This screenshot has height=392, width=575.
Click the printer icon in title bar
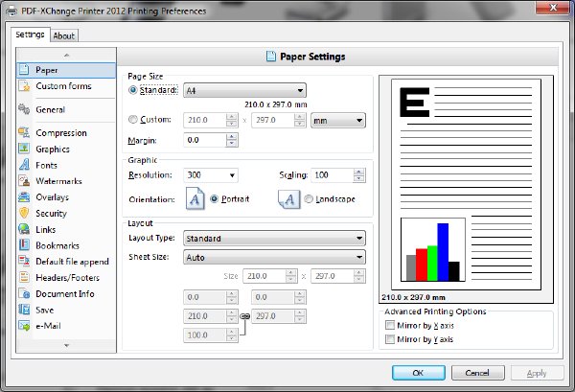point(11,11)
